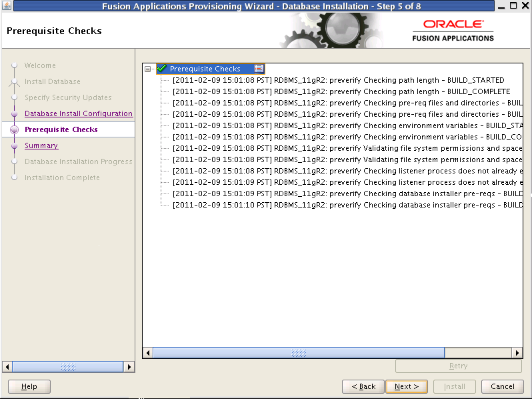Image resolution: width=532 pixels, height=399 pixels.
Task: Select the 'Checking path length - BUILD_COMPLETE' row
Action: [341, 91]
